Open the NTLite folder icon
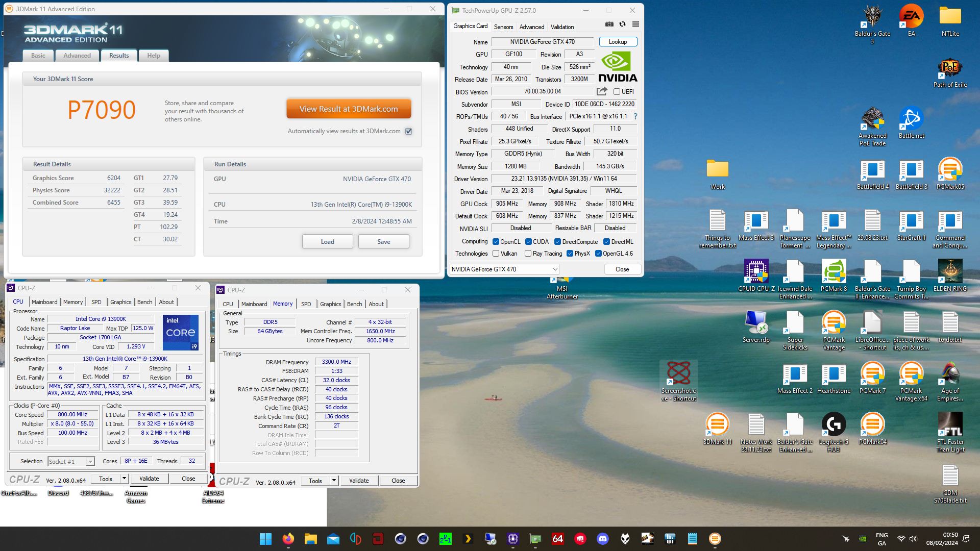The width and height of the screenshot is (980, 551). pos(950,20)
